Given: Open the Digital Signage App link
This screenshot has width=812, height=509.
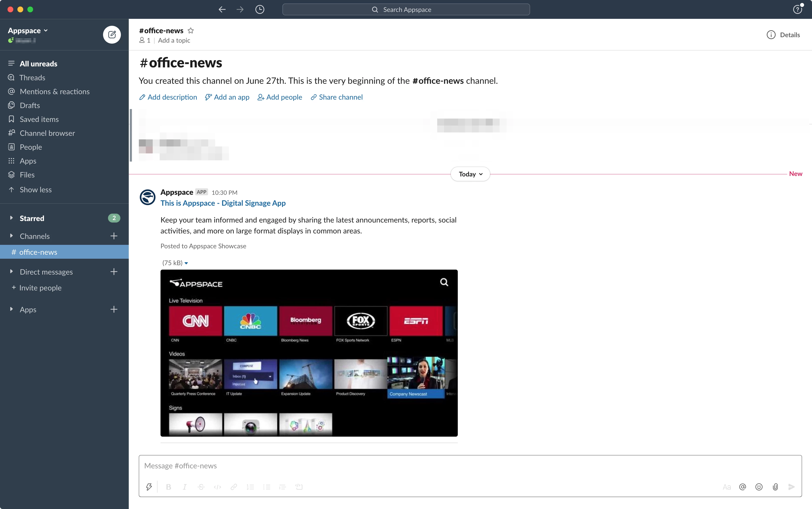Looking at the screenshot, I should point(223,203).
